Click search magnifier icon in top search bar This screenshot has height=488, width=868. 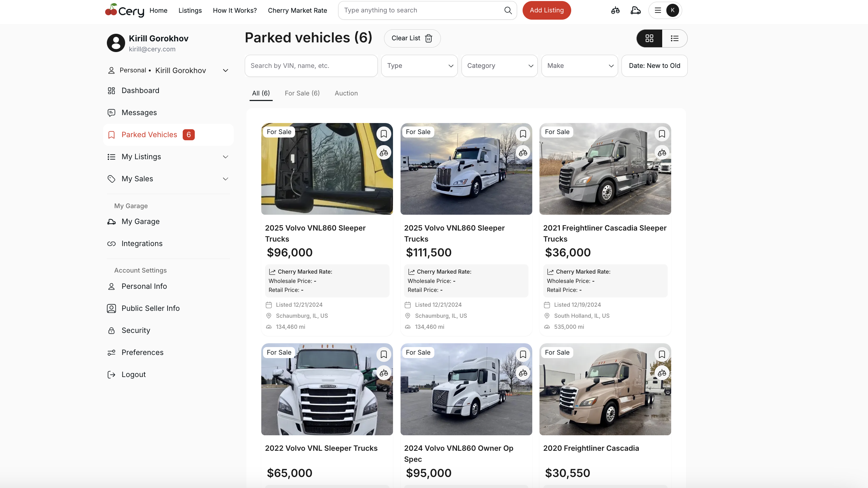tap(508, 10)
